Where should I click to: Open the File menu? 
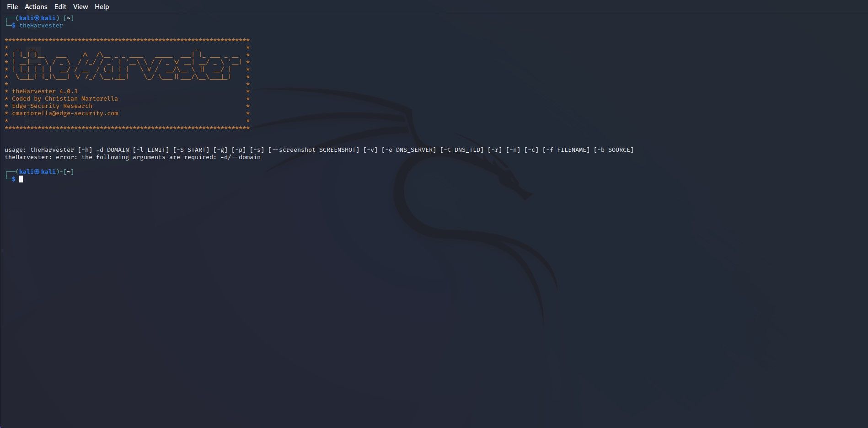(x=12, y=7)
